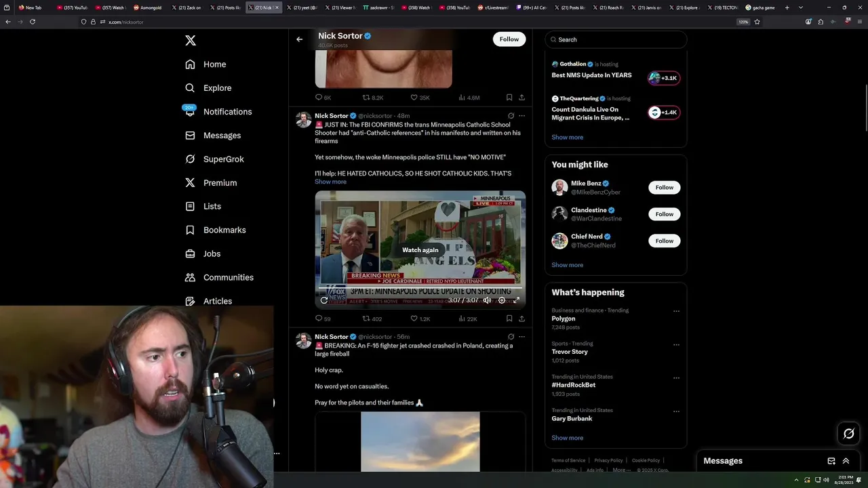Follow Nick Sortor from the profile header
The height and width of the screenshot is (488, 868).
pos(509,39)
